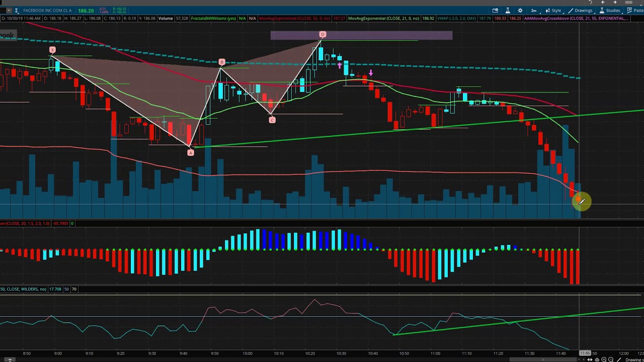Open the Edit Studies flask icon

tap(508, 11)
